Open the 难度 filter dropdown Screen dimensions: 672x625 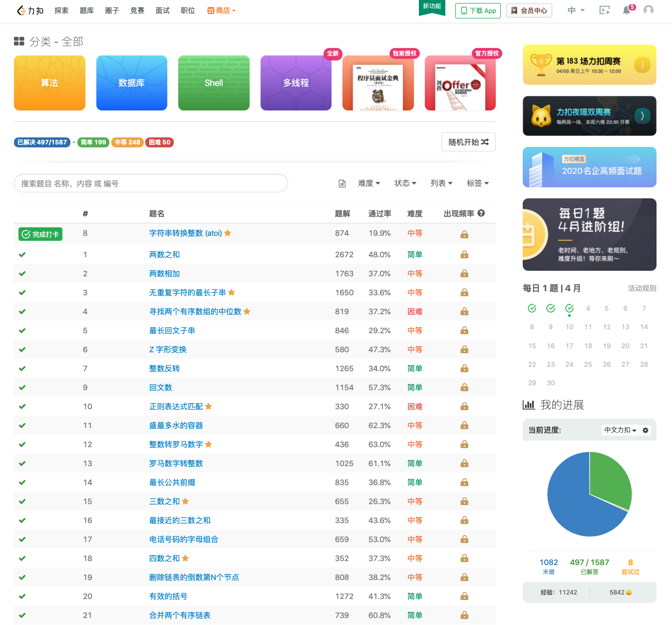[x=369, y=183]
